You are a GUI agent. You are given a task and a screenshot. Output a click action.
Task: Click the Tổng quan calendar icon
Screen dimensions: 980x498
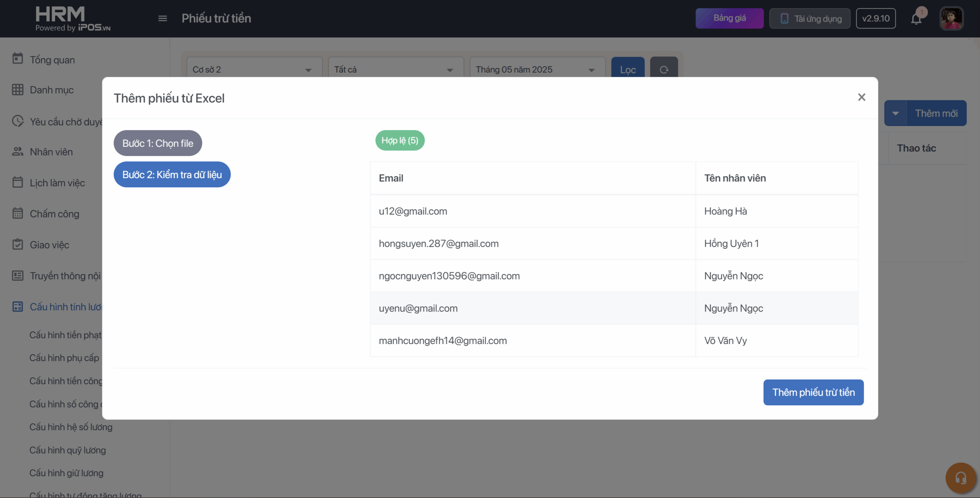pyautogui.click(x=18, y=59)
